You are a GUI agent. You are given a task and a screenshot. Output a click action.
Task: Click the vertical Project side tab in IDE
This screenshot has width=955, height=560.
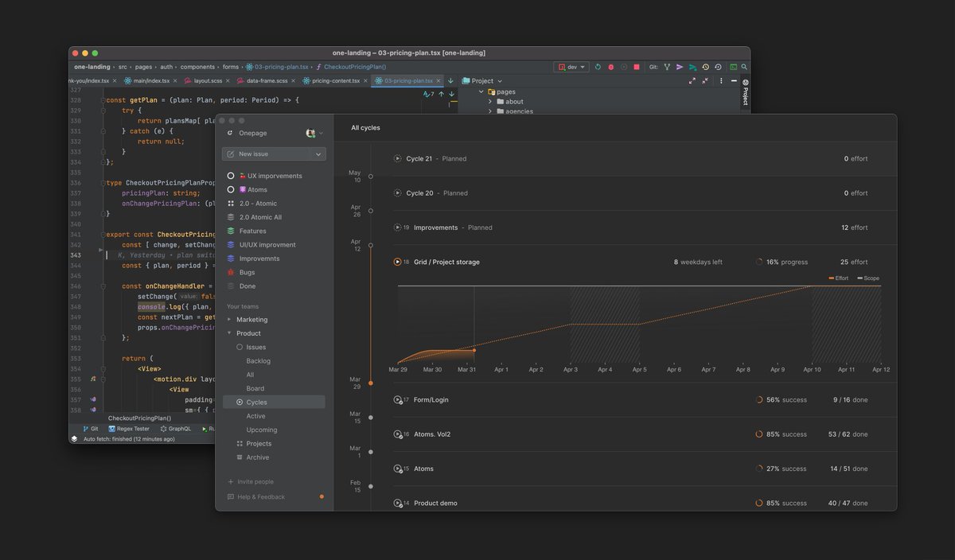745,91
